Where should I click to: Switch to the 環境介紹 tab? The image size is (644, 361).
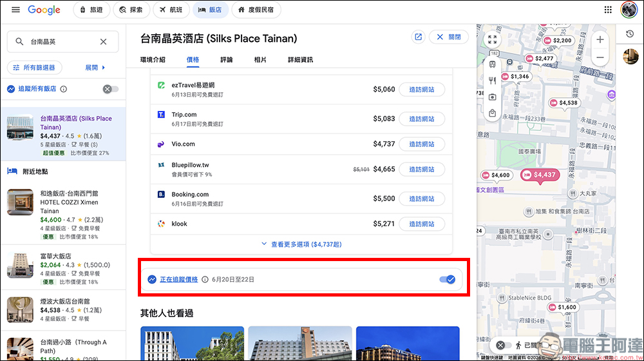(x=153, y=59)
